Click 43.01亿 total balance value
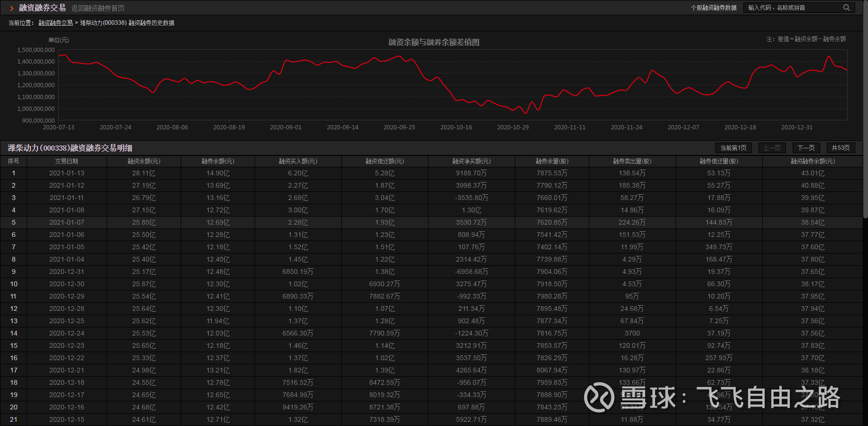 tap(813, 173)
